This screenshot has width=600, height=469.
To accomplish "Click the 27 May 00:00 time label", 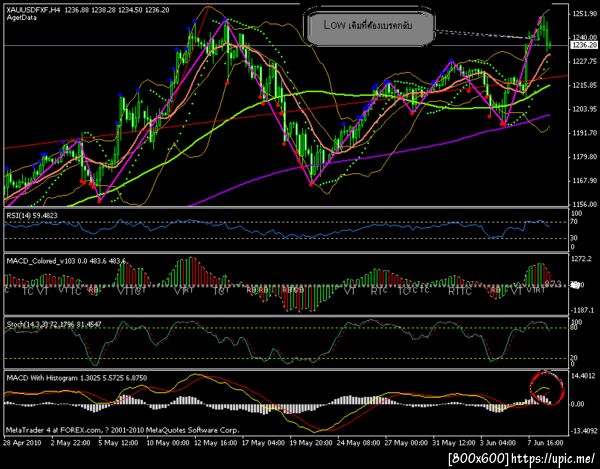I will (406, 443).
